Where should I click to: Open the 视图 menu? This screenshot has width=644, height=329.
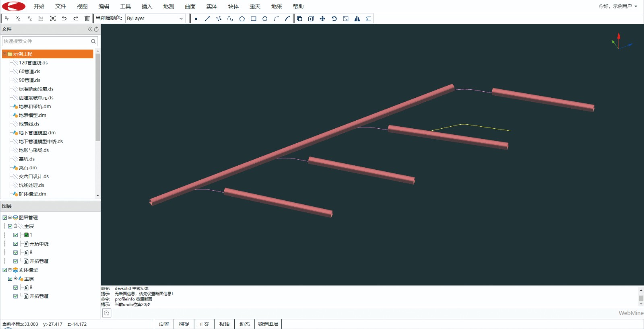pos(82,6)
